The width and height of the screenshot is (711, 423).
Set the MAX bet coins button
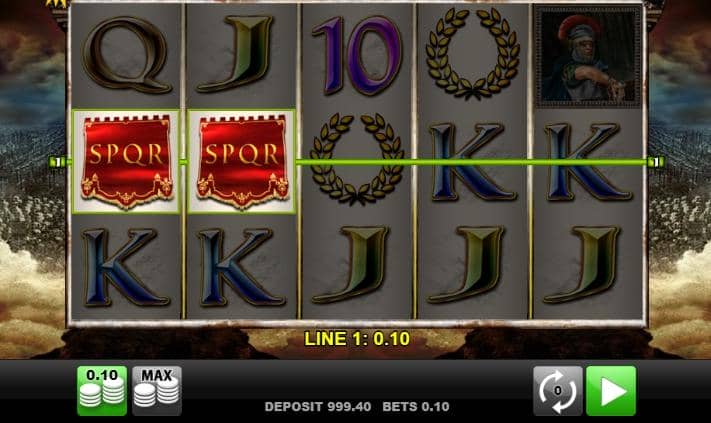[157, 391]
